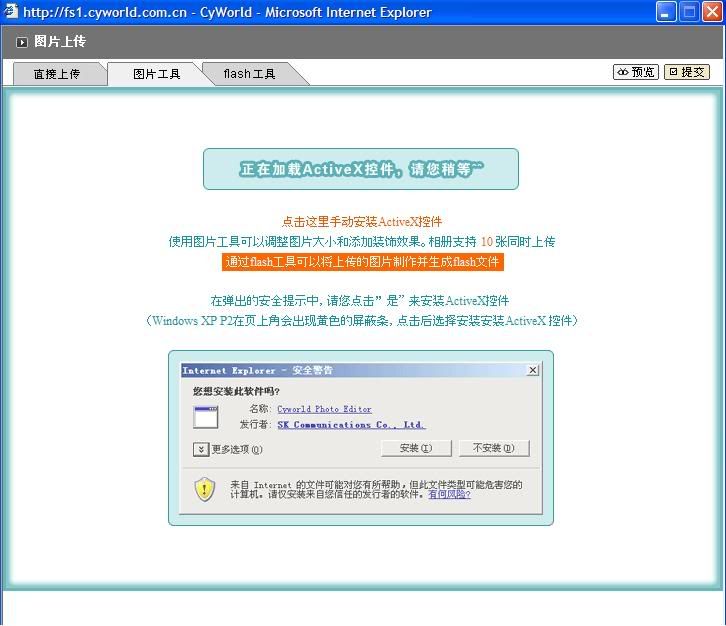The width and height of the screenshot is (726, 626).
Task: Open the flash工具 tab
Action: tap(250, 74)
